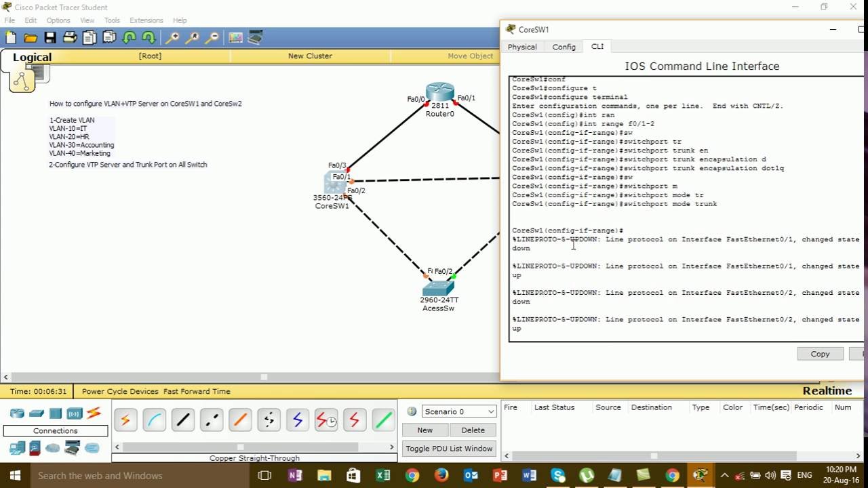Open the custom devices dialog icon
Image resolution: width=868 pixels, height=488 pixels.
click(x=256, y=38)
